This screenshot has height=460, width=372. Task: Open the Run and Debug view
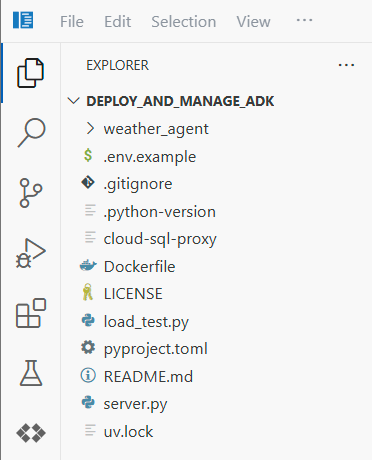30,253
